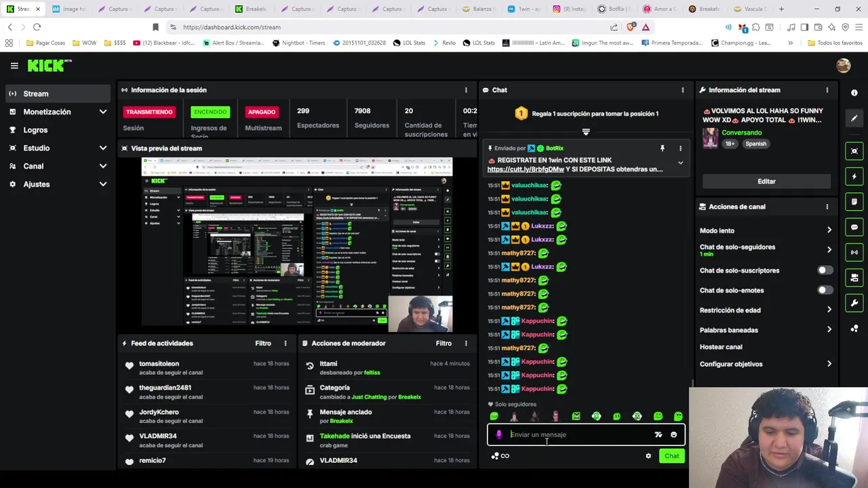Open Feed de actividades options menu
Viewport: 868px width, 488px height.
pos(285,344)
